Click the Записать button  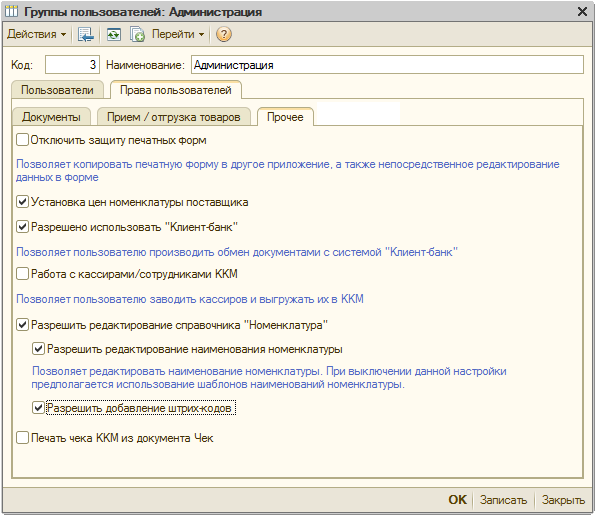(x=504, y=500)
